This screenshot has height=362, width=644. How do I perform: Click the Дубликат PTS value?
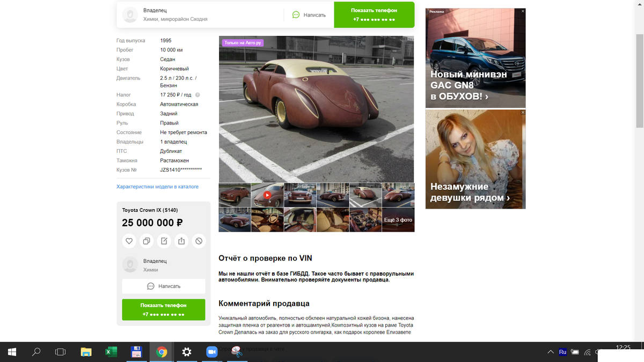point(171,151)
